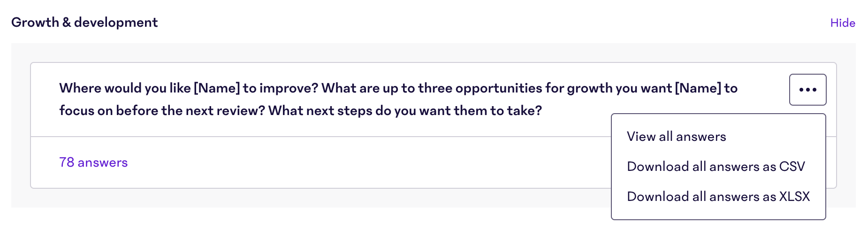Click the gray section background below the card
This screenshot has width=868, height=231.
pos(310,198)
